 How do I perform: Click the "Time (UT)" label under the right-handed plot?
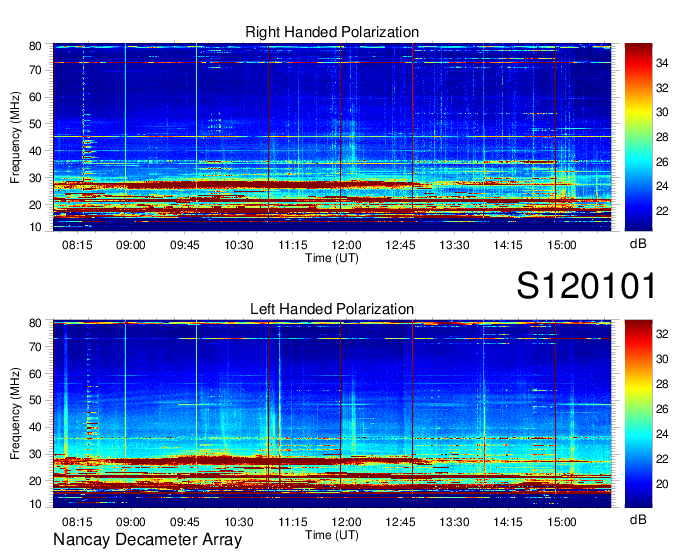(332, 258)
